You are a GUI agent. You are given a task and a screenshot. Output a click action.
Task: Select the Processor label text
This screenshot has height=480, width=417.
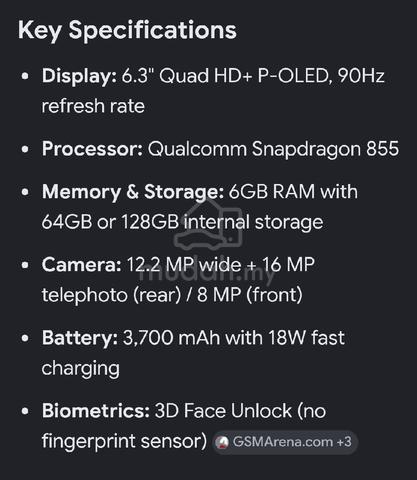[92, 149]
